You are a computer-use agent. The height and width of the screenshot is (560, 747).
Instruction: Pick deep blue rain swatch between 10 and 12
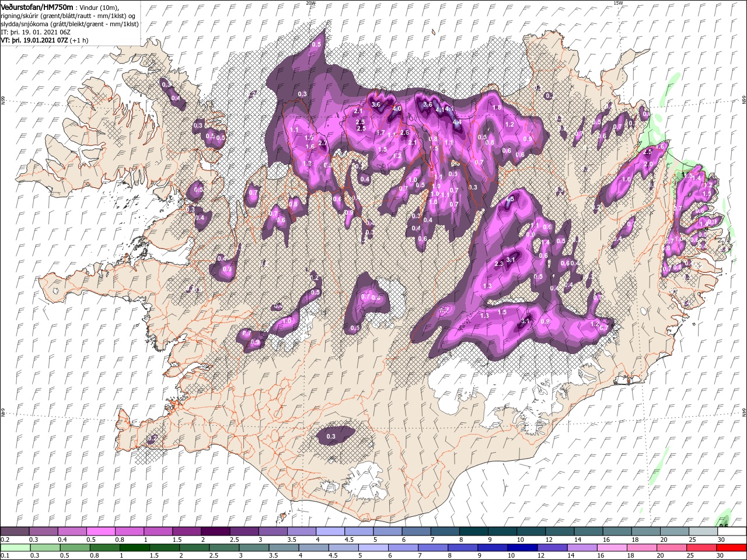tap(522, 548)
